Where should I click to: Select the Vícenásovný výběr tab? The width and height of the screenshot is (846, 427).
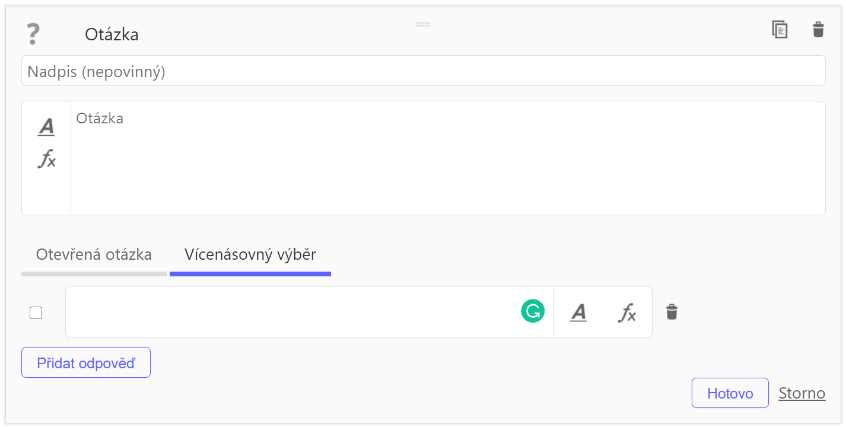coord(250,254)
